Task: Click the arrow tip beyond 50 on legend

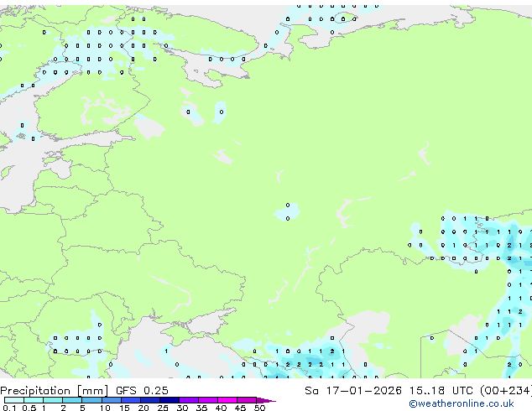Action: [266, 400]
